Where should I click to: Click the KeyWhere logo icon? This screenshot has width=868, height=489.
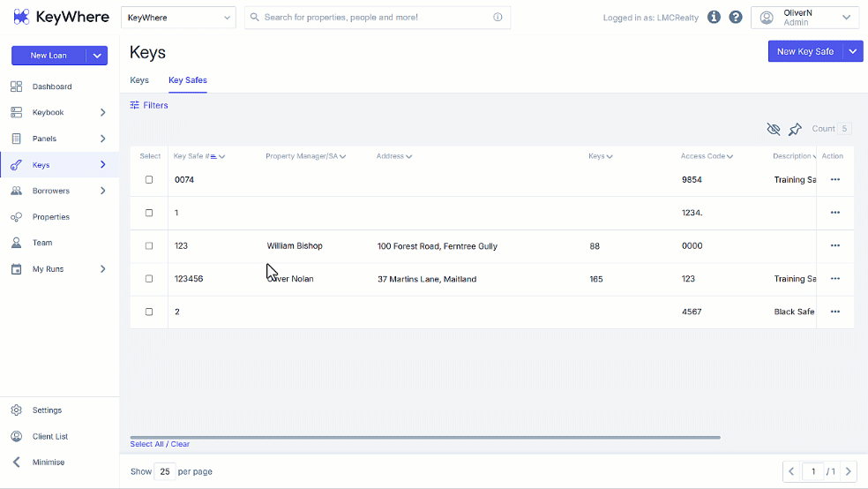coord(21,17)
